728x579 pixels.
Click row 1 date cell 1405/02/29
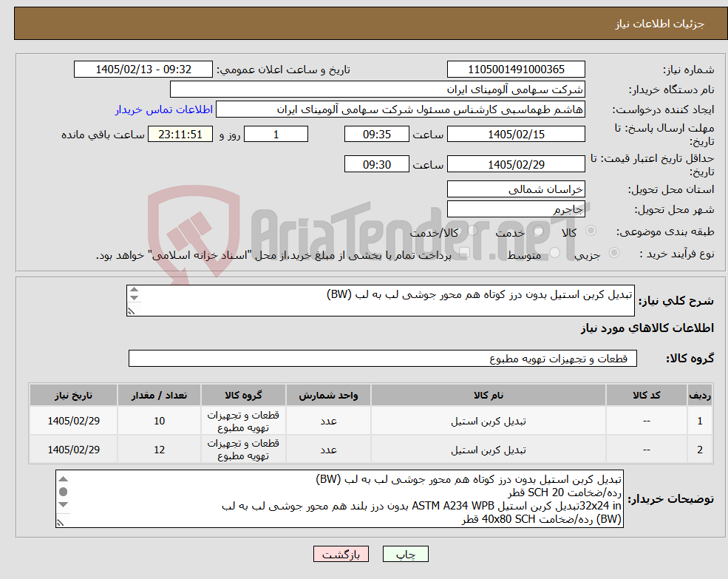73,421
